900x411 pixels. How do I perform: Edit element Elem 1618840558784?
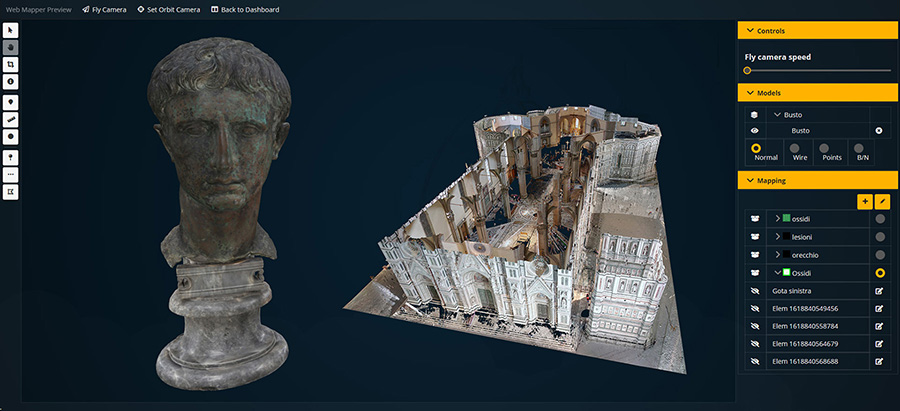pyautogui.click(x=879, y=326)
